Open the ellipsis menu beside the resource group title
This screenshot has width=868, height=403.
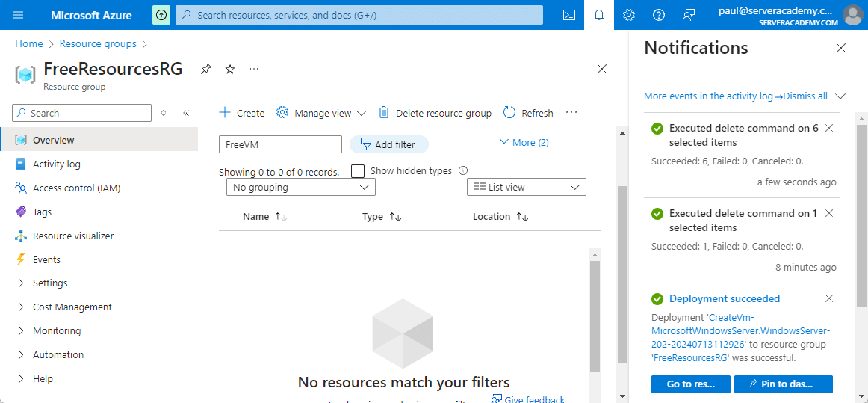[x=253, y=69]
